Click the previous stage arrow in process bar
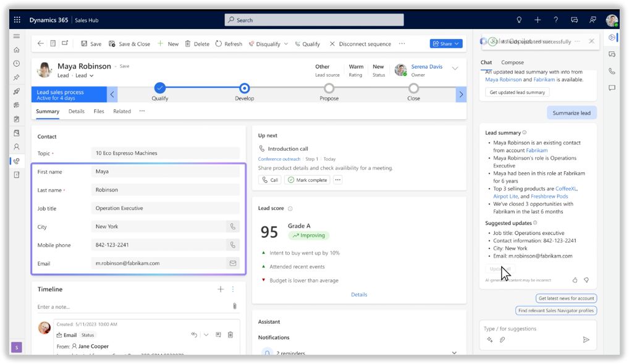Screen dimensions: 629x364 click(112, 95)
